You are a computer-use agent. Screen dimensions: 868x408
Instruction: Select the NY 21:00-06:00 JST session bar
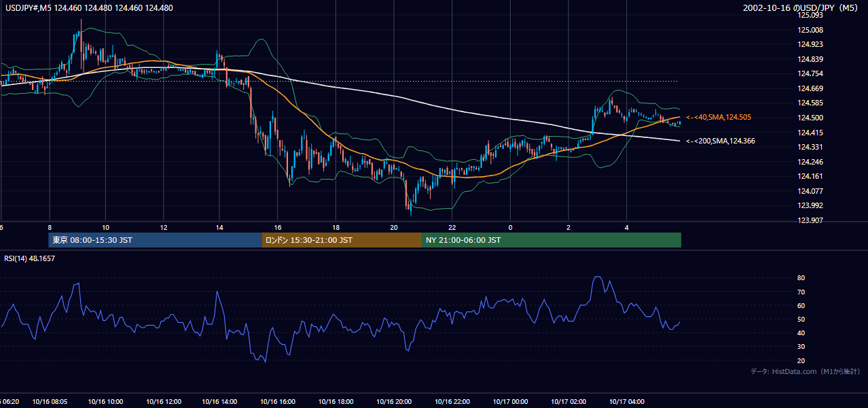(551, 240)
